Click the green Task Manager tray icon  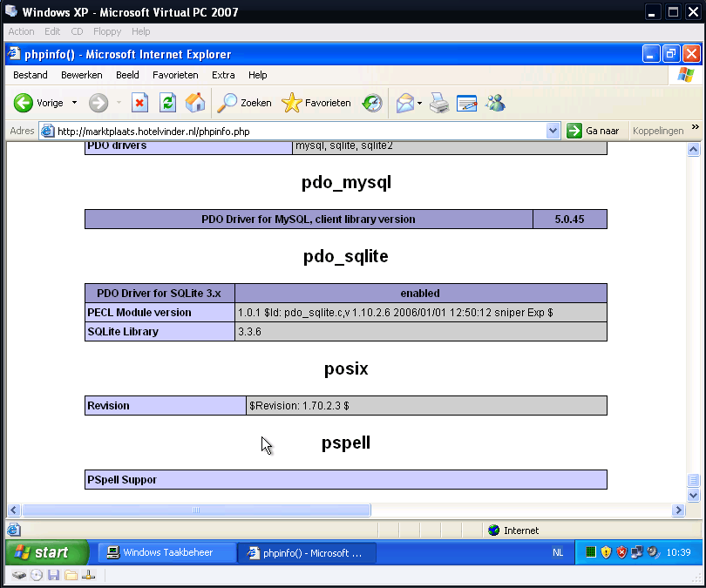[x=591, y=552]
